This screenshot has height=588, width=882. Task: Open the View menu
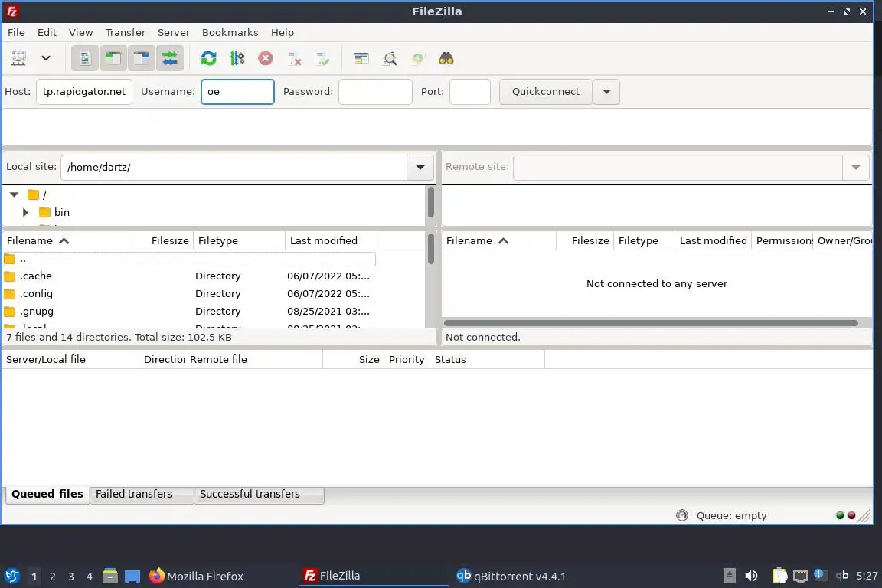(x=80, y=33)
